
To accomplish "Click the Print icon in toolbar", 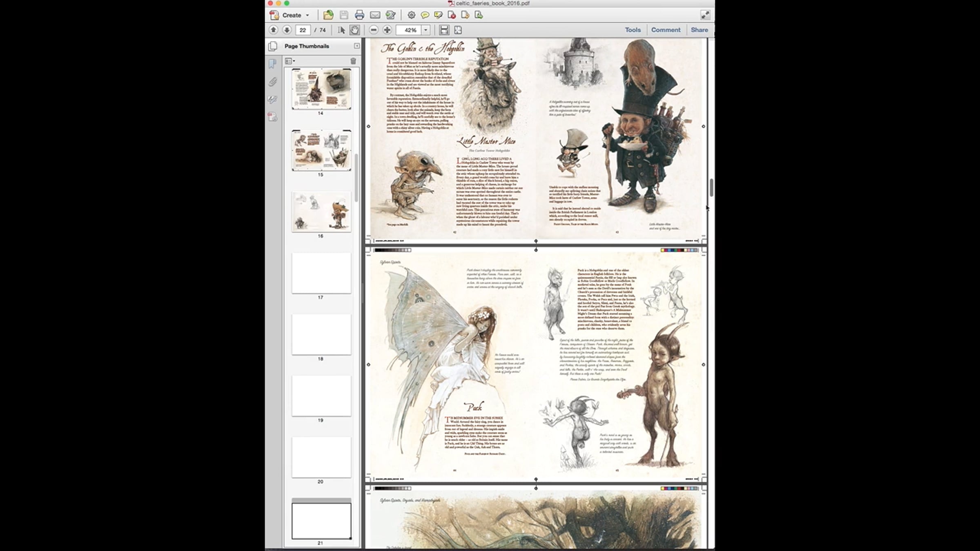I will (359, 15).
